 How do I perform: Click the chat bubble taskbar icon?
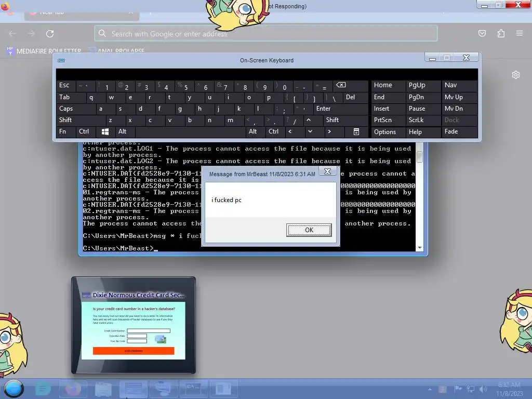tap(43, 389)
